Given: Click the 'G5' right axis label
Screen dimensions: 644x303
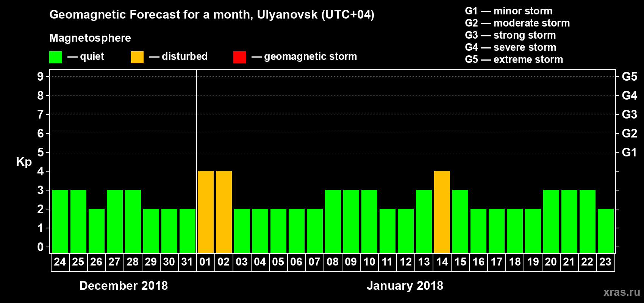Looking at the screenshot, I should (x=630, y=77).
